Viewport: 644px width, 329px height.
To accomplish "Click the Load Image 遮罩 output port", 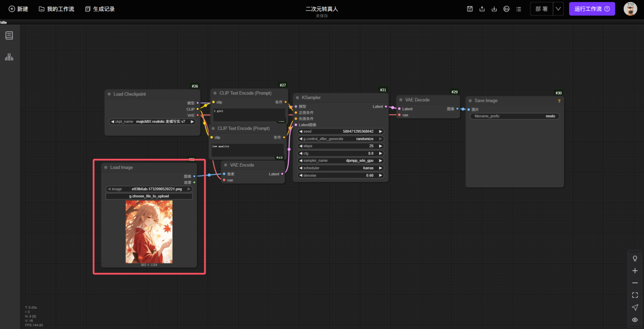I will coord(194,182).
